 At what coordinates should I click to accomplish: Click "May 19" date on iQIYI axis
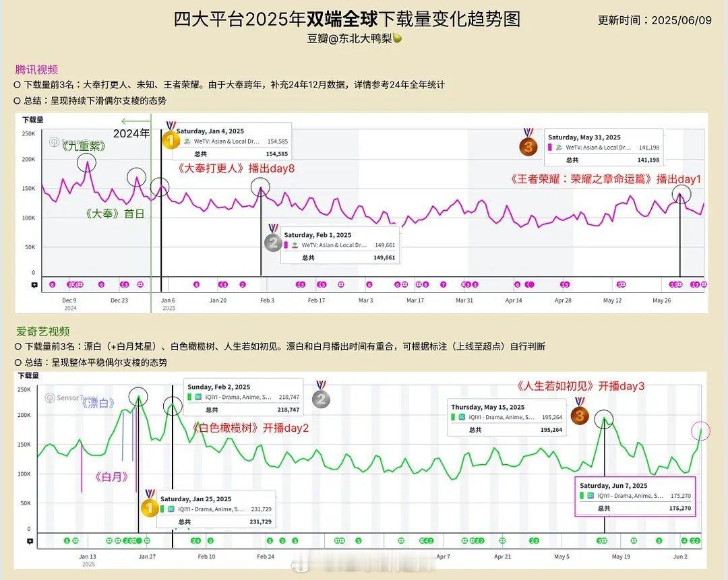click(621, 556)
